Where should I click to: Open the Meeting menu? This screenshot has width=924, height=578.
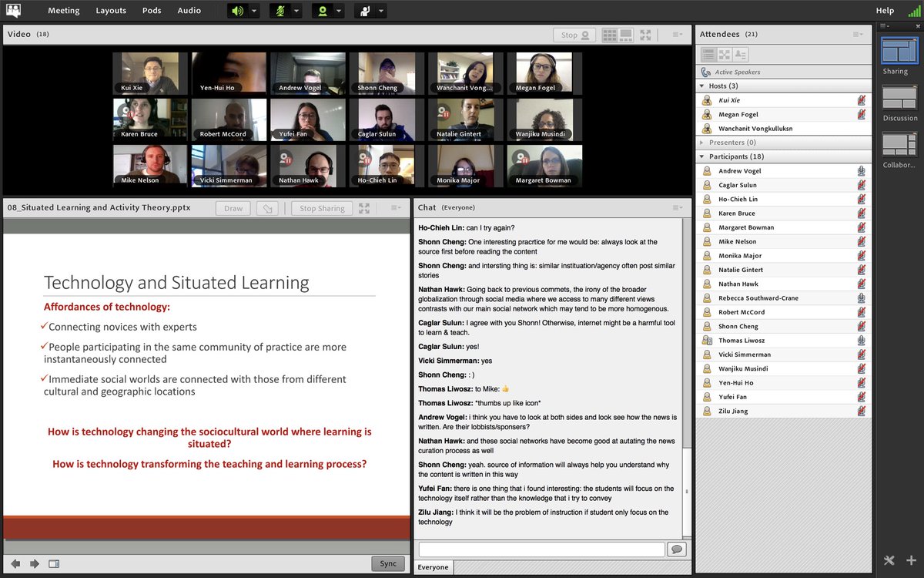coord(63,10)
